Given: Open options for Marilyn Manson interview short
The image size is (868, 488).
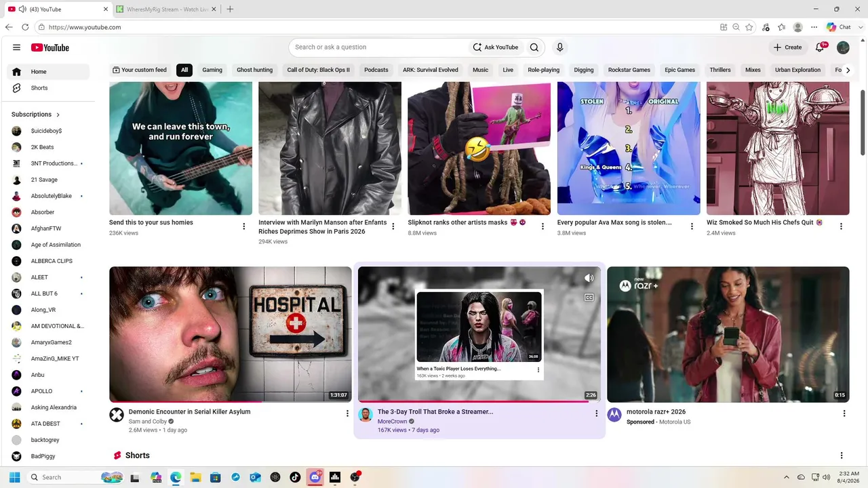Looking at the screenshot, I should 393,226.
